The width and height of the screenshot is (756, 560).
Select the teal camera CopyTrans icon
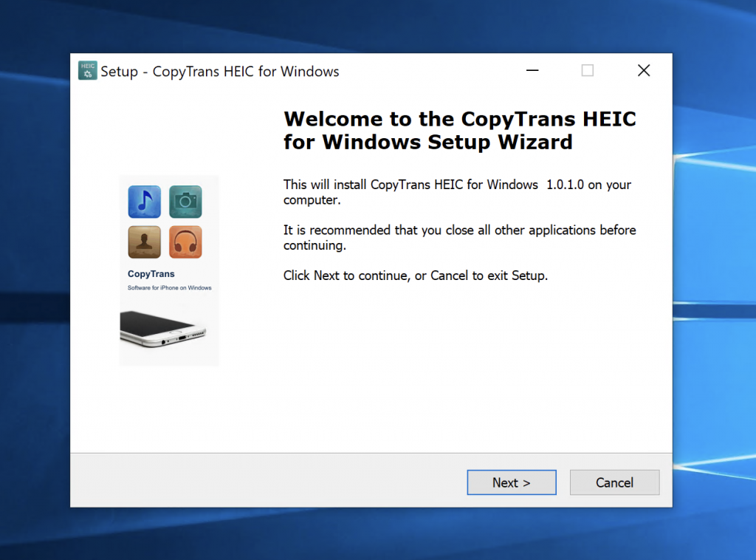point(185,202)
